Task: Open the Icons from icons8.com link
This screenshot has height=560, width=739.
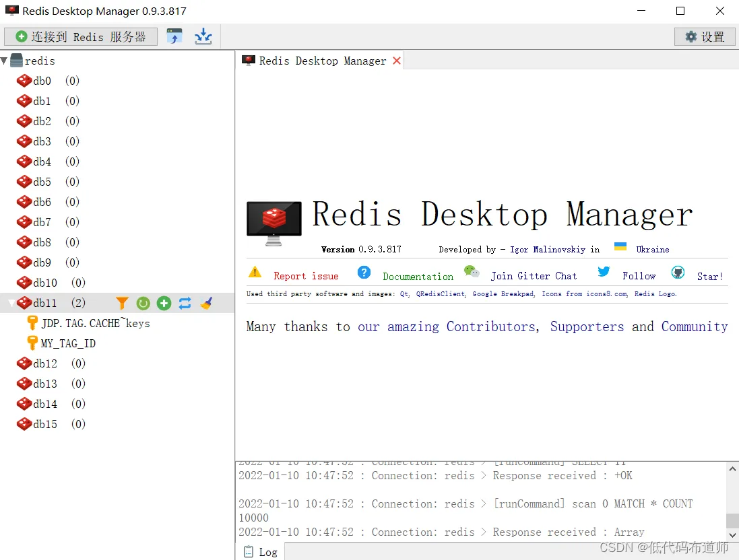Action: click(x=585, y=294)
